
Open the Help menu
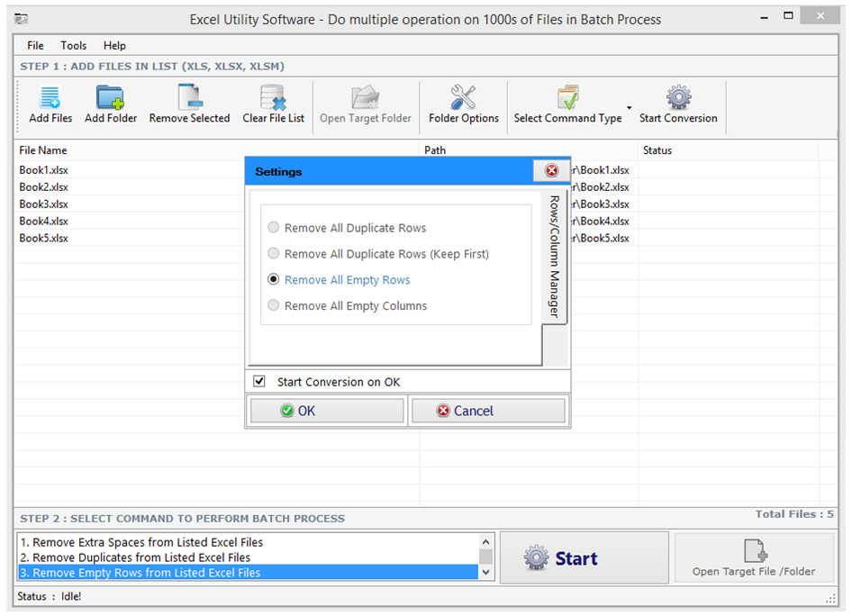[114, 46]
